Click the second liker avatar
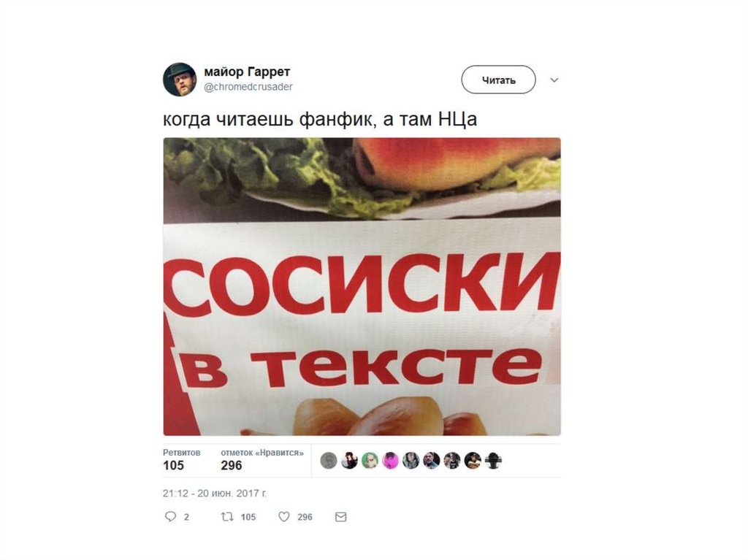The width and height of the screenshot is (748, 560). 349,461
